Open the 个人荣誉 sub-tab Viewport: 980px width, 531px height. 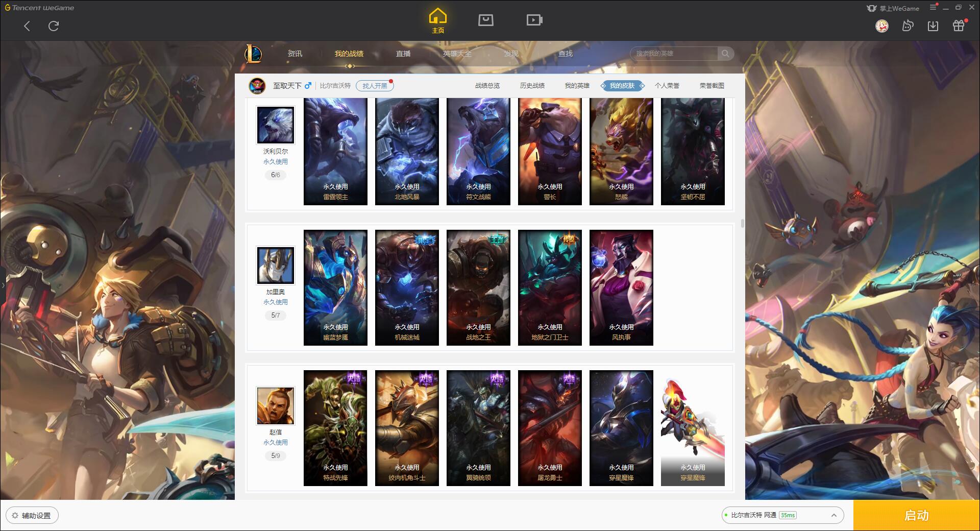tap(667, 86)
